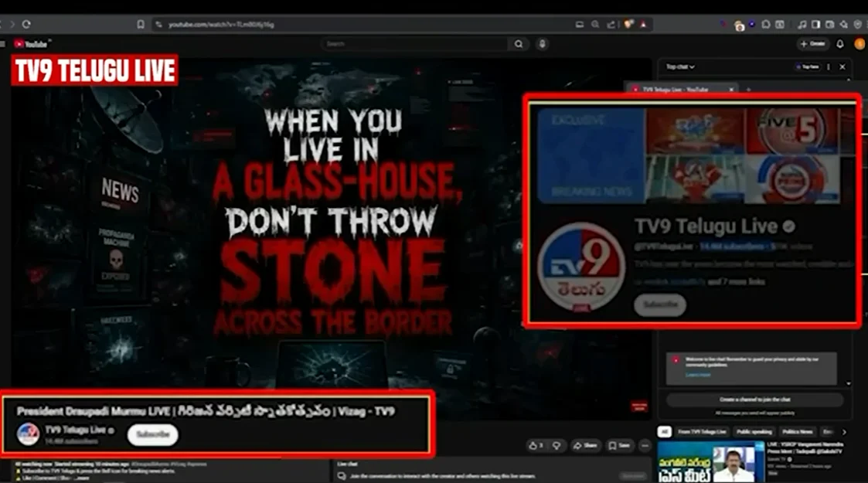Click the Top fans badge in chat header

(x=807, y=67)
